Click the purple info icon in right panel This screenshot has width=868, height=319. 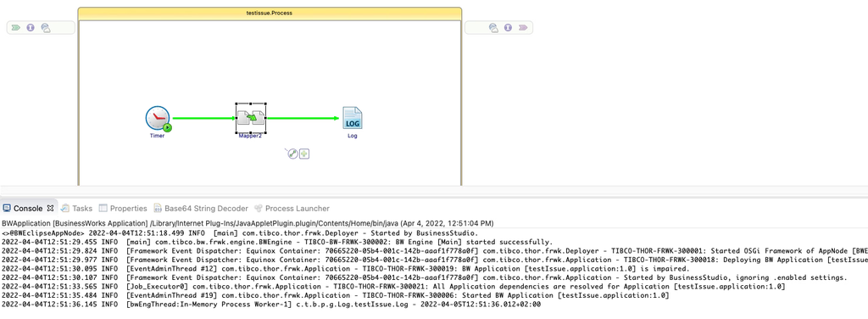509,27
